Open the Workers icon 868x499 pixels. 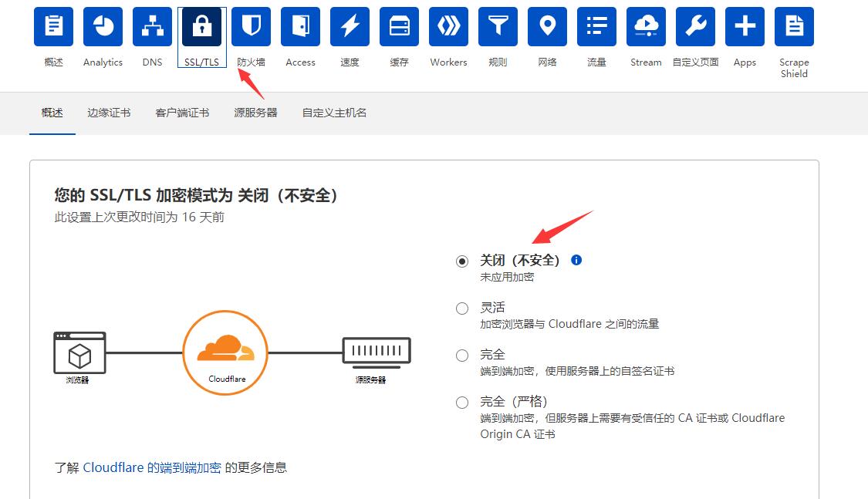coord(448,27)
